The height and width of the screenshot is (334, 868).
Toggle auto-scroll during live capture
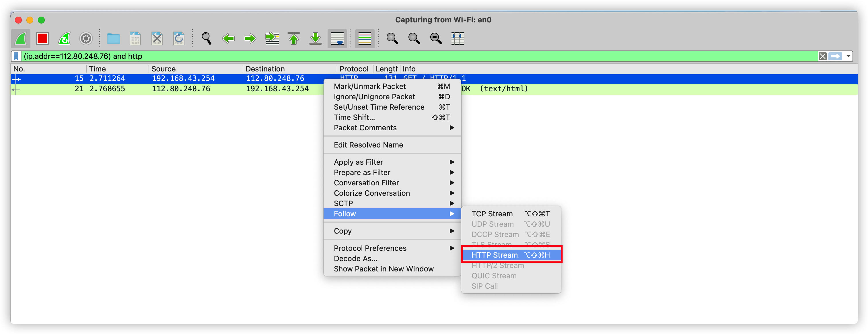337,38
